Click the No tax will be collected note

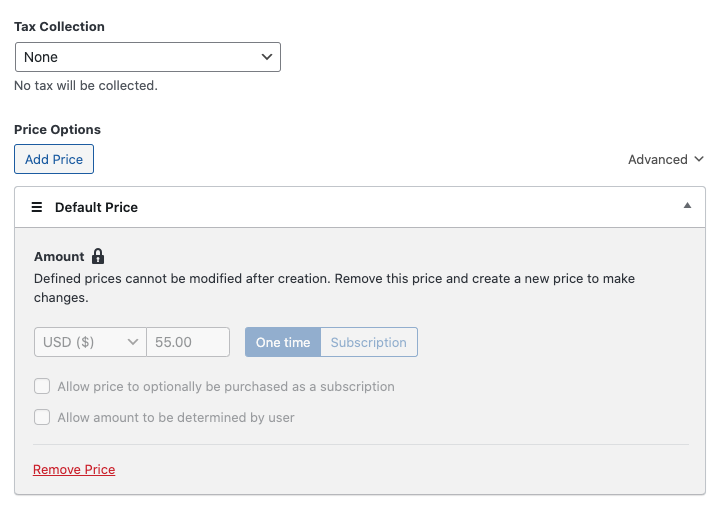(x=86, y=85)
